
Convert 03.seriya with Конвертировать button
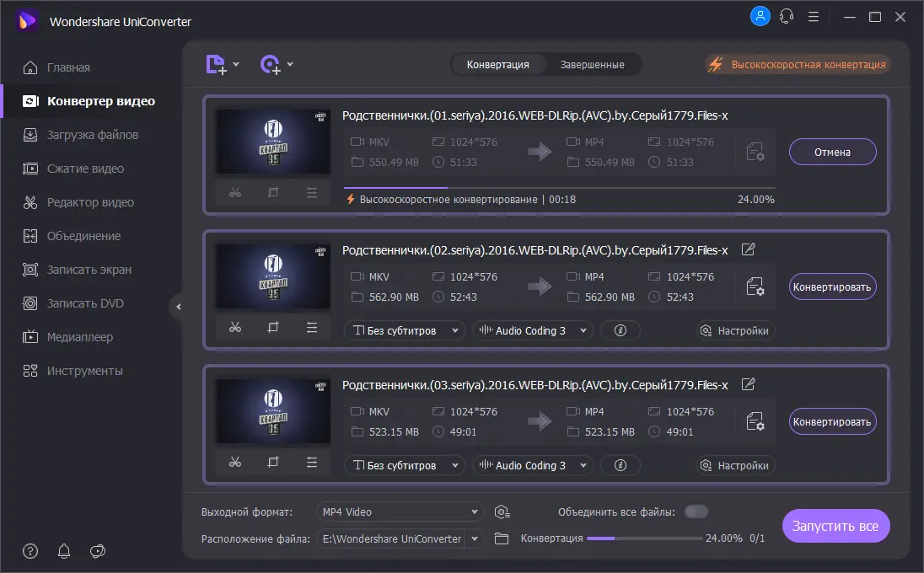[x=833, y=421]
